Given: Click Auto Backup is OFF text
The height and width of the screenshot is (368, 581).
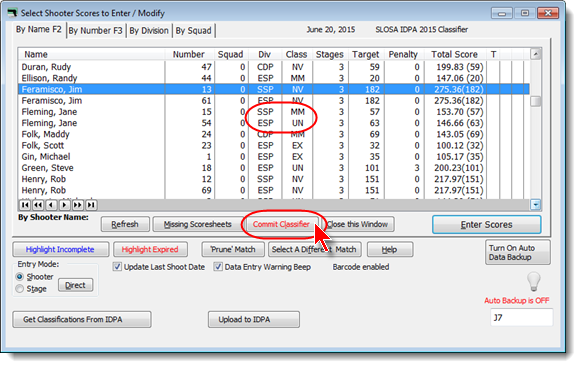Looking at the screenshot, I should click(x=517, y=301).
